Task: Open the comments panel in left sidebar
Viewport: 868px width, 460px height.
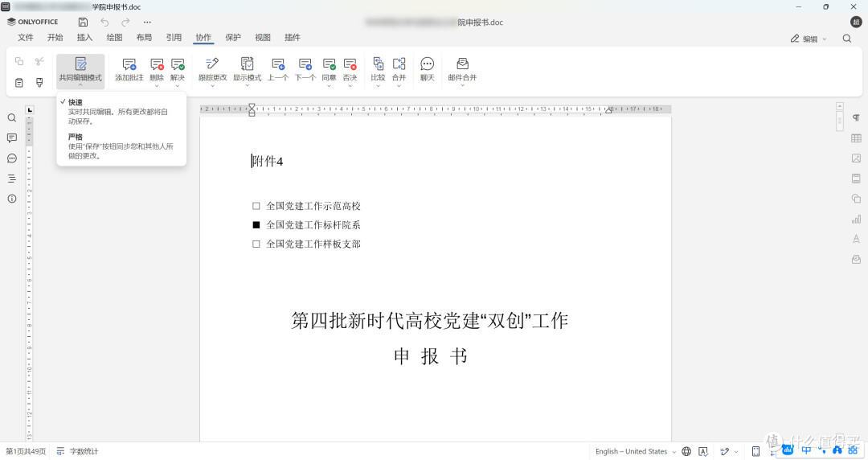Action: pos(11,138)
